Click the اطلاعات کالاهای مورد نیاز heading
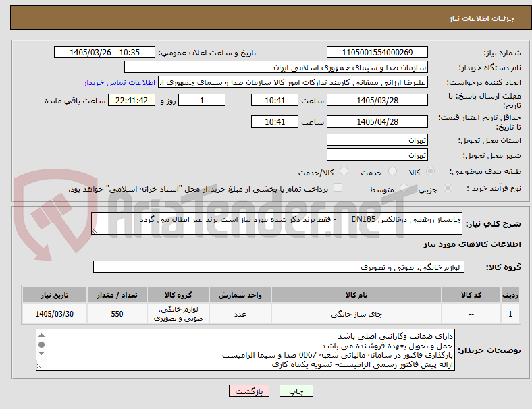This screenshot has height=409, width=532. (472, 244)
